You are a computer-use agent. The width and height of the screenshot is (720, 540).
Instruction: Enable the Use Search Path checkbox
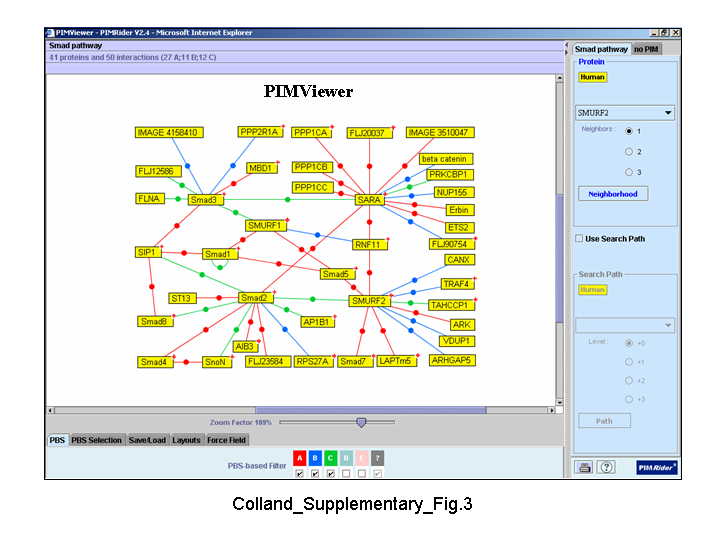click(x=579, y=239)
